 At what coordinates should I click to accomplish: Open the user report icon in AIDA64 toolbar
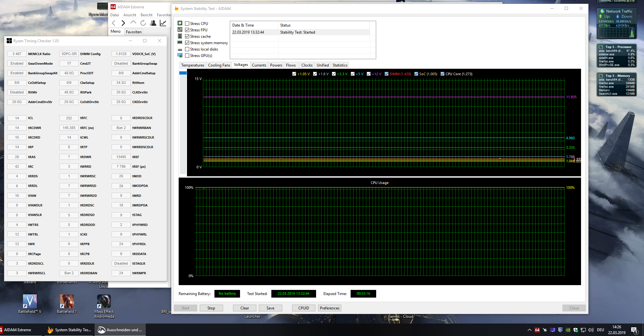pyautogui.click(x=153, y=23)
